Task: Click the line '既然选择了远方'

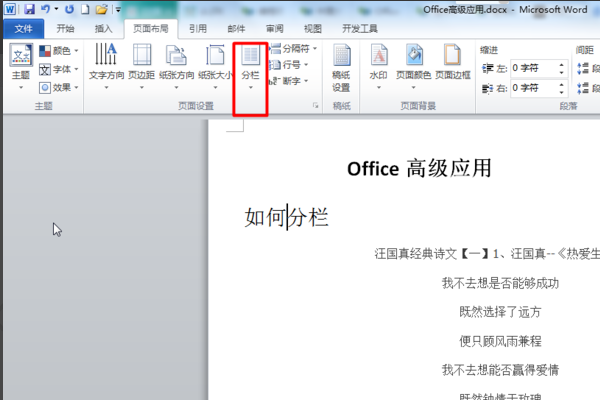Action: tap(500, 312)
